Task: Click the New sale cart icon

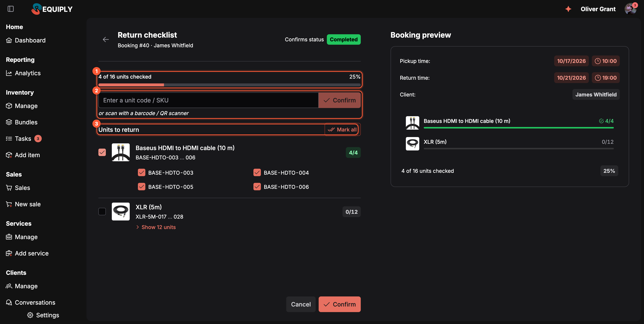Action: tap(9, 204)
